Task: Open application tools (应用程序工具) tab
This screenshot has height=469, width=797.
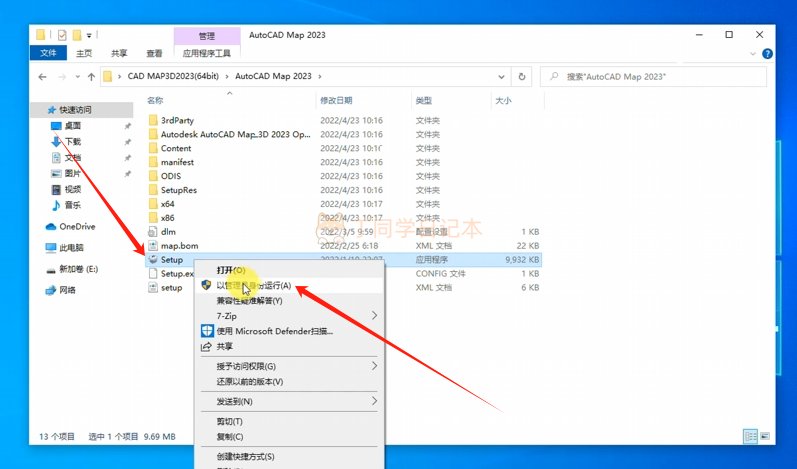Action: click(207, 53)
